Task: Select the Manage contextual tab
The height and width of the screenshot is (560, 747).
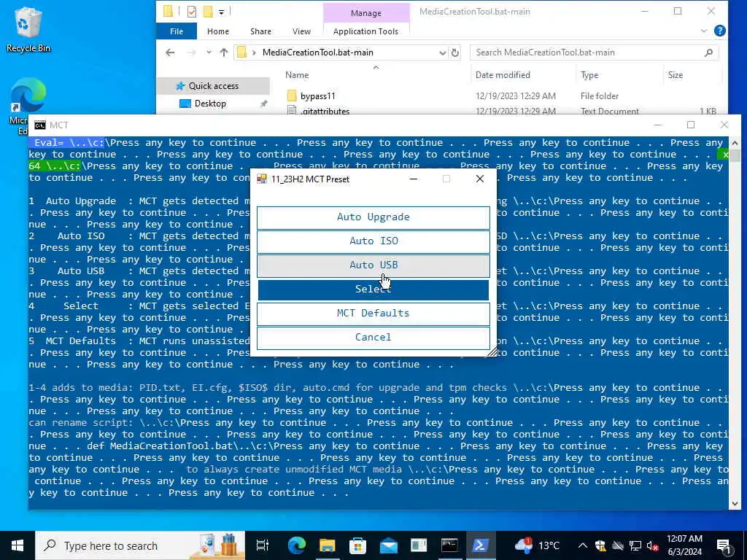Action: tap(366, 13)
